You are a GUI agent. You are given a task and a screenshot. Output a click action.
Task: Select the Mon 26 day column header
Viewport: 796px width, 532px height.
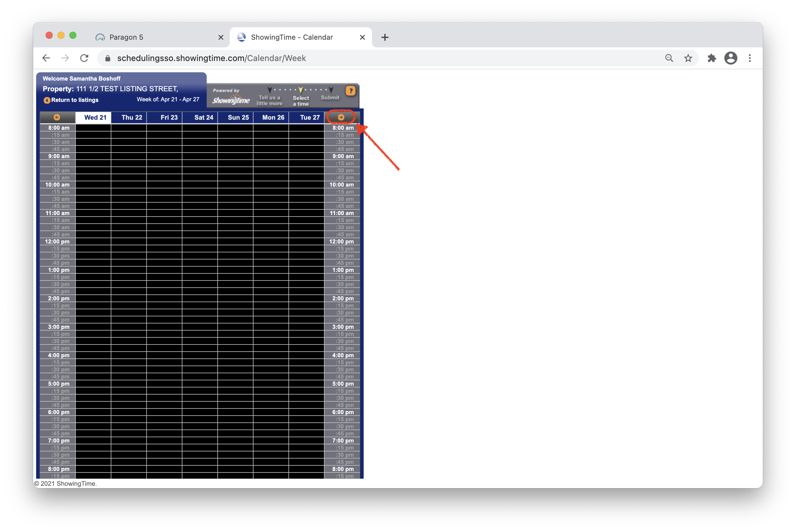pyautogui.click(x=271, y=117)
